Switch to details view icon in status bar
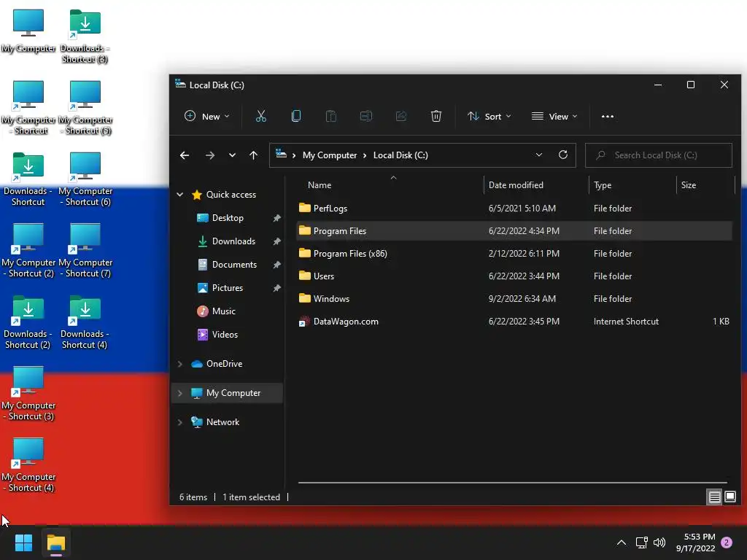This screenshot has width=747, height=560. click(x=714, y=497)
